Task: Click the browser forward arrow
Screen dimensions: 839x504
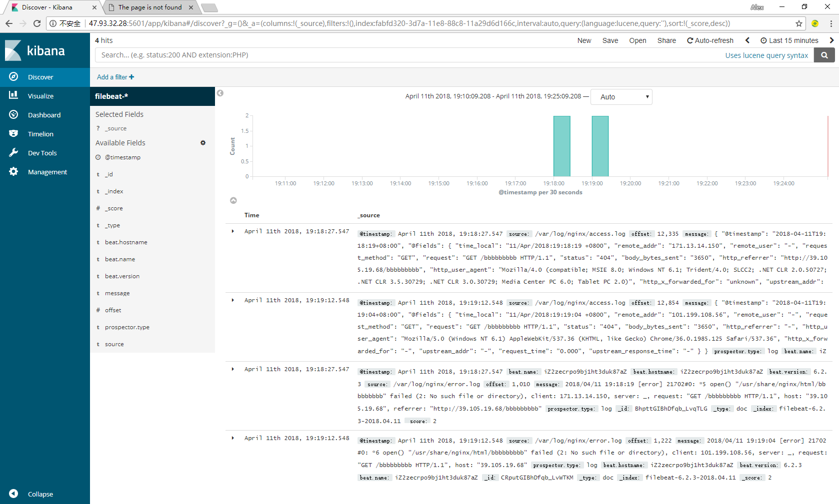Action: [23, 23]
